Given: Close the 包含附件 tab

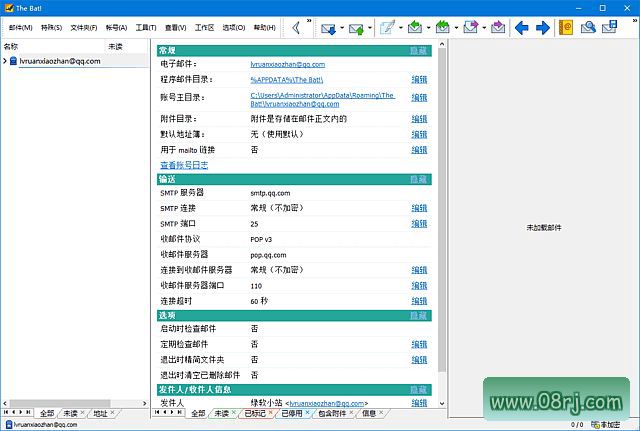Looking at the screenshot, I should (351, 413).
